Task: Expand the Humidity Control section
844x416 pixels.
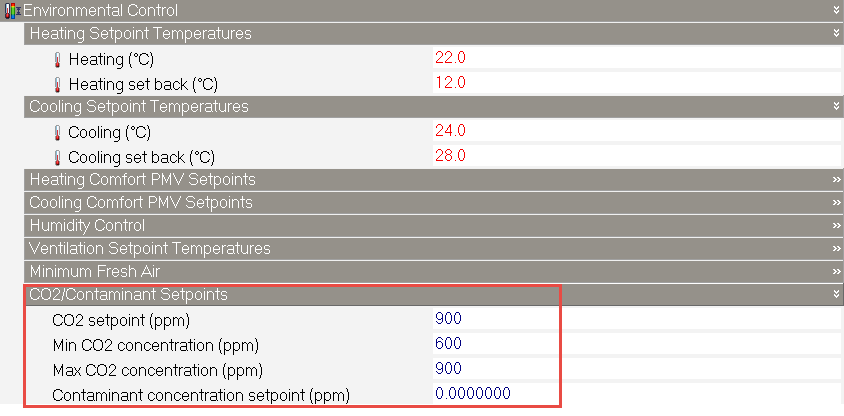Action: point(834,226)
